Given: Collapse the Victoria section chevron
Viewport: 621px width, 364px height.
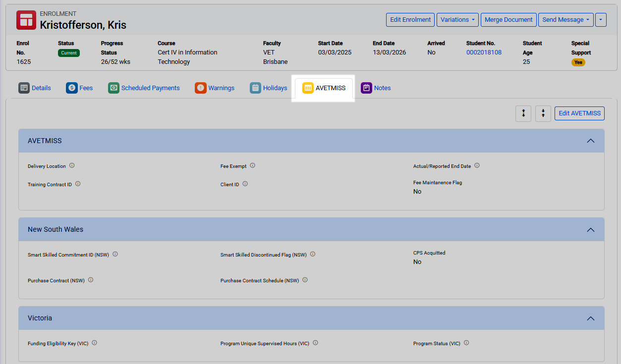Looking at the screenshot, I should 590,318.
